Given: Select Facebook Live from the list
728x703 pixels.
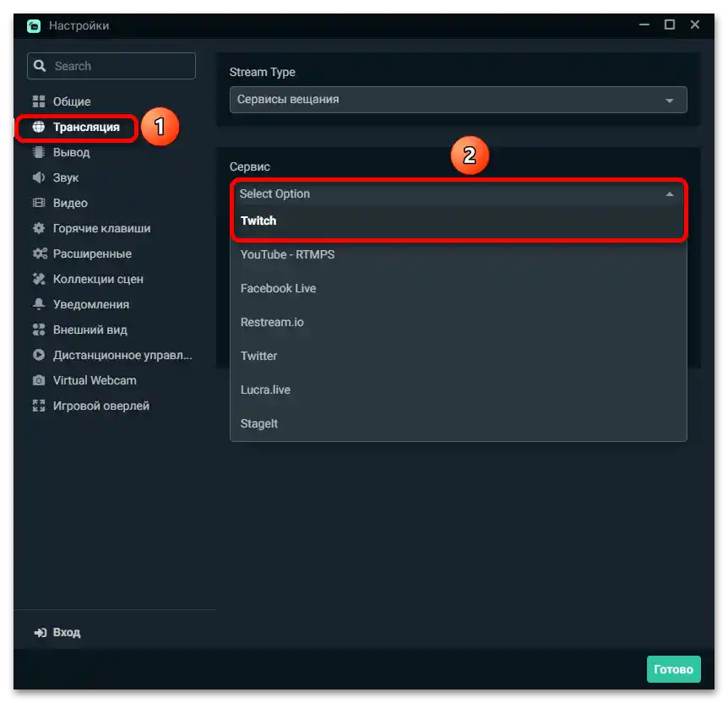Looking at the screenshot, I should coord(458,288).
